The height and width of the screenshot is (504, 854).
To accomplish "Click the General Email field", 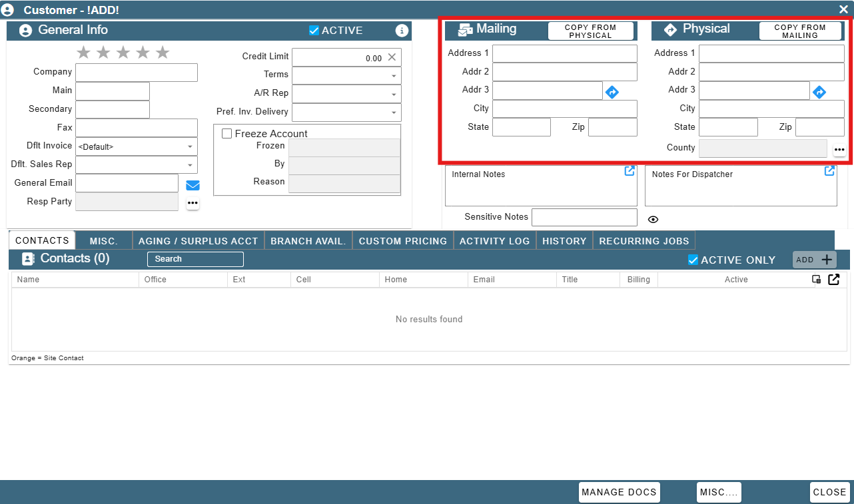I will [x=127, y=183].
